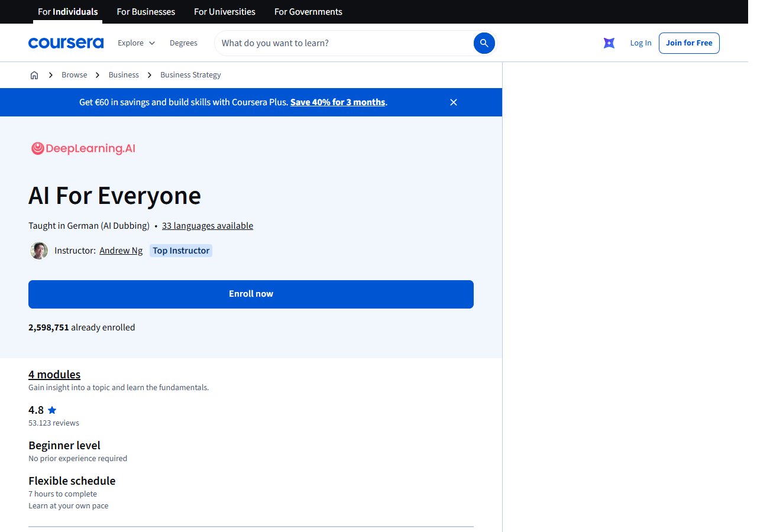
Task: Open the Browse breadcrumb link
Action: pos(75,75)
